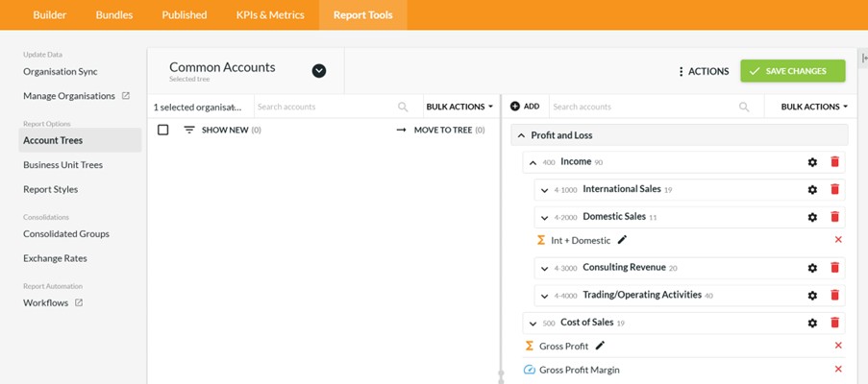The image size is (868, 384).
Task: Open the left panel Bulk Actions dropdown
Action: tap(459, 107)
